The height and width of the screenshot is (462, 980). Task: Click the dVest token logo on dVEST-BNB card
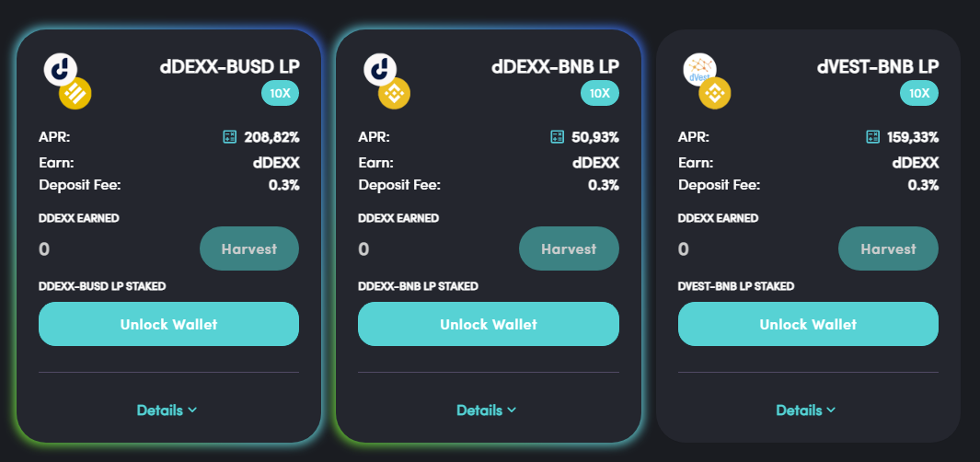699,69
